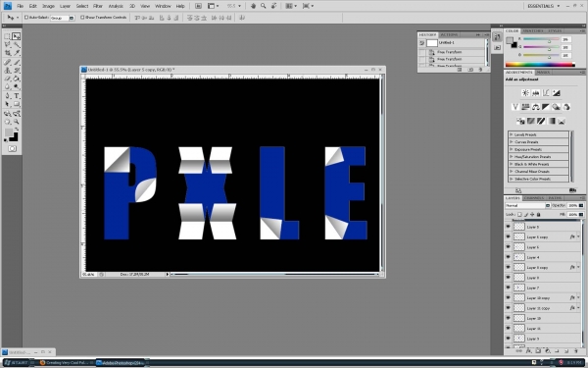588x368 pixels.
Task: Add a Color Balance adjustment
Action: [535, 107]
